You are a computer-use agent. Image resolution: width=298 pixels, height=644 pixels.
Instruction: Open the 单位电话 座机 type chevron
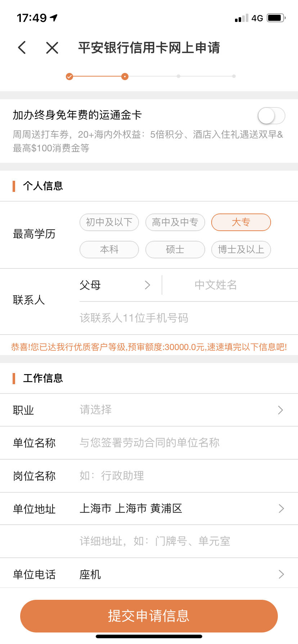[281, 574]
